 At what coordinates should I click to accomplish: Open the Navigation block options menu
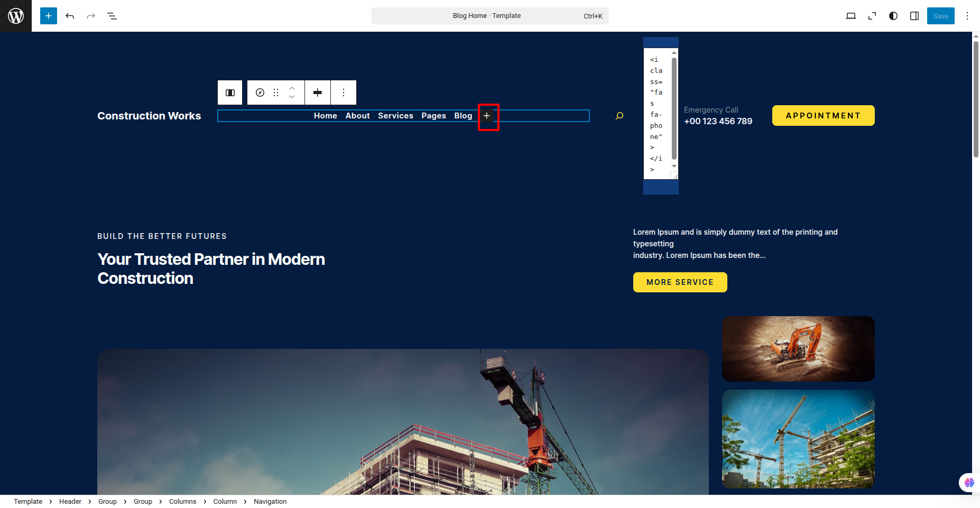pos(344,93)
